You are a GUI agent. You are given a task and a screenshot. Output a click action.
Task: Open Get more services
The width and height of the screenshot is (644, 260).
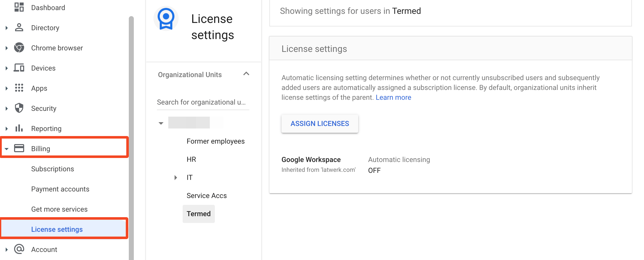[59, 209]
